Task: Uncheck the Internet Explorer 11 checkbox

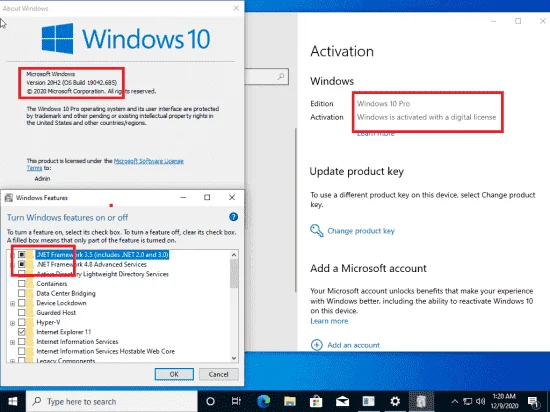Action: tap(22, 332)
